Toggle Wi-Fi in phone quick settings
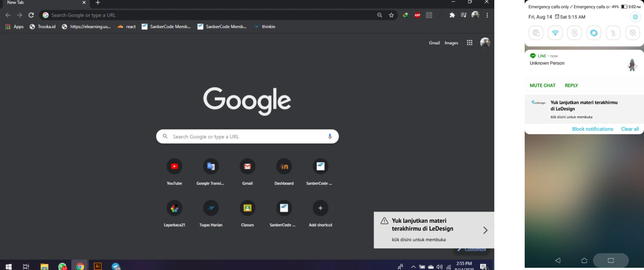 coord(555,33)
